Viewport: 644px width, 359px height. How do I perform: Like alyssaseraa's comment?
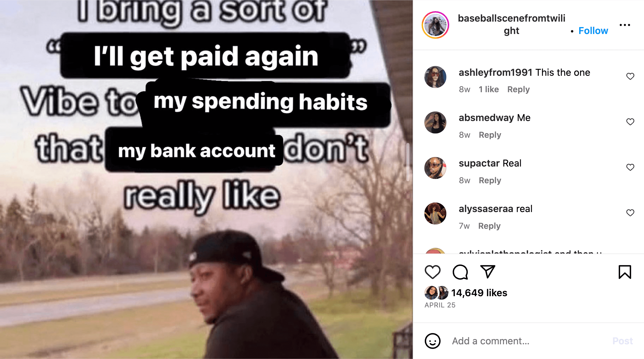coord(630,213)
